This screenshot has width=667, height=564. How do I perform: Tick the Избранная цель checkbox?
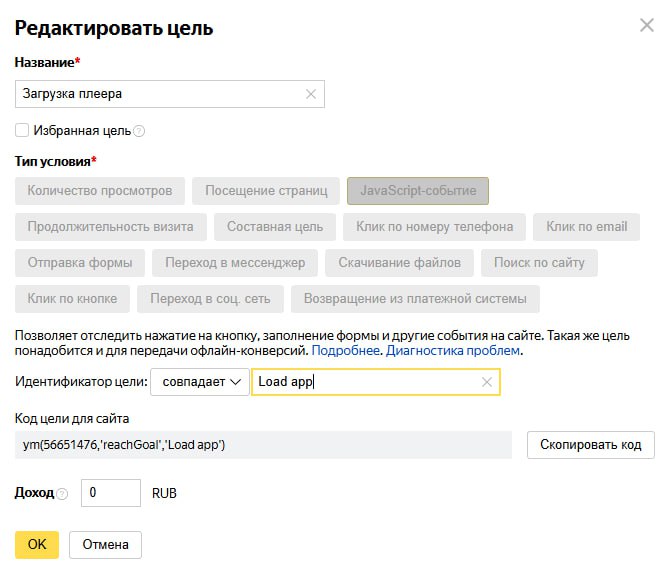coord(22,130)
